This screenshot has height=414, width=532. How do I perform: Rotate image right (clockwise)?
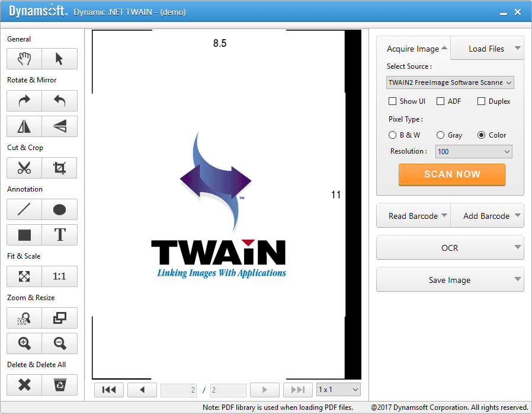tap(24, 101)
